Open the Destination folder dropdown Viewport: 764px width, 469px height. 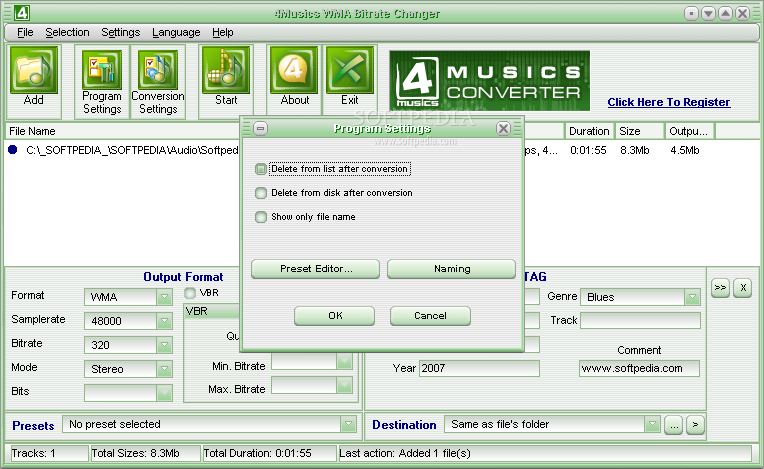pyautogui.click(x=652, y=424)
